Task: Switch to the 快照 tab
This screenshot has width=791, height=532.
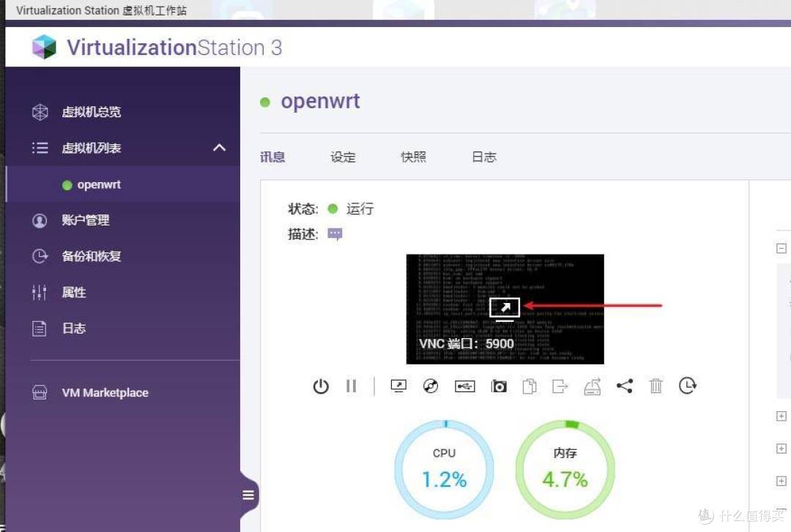Action: tap(412, 157)
